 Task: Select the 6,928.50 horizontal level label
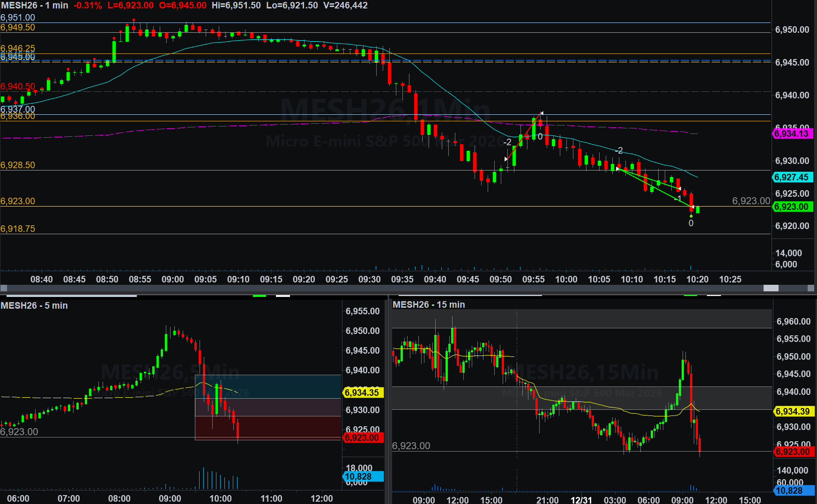[x=18, y=165]
